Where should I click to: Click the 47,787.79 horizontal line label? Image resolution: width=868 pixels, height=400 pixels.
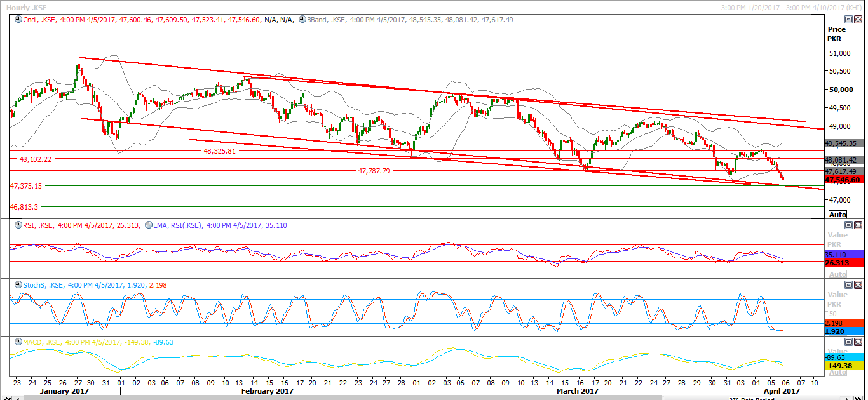point(374,171)
